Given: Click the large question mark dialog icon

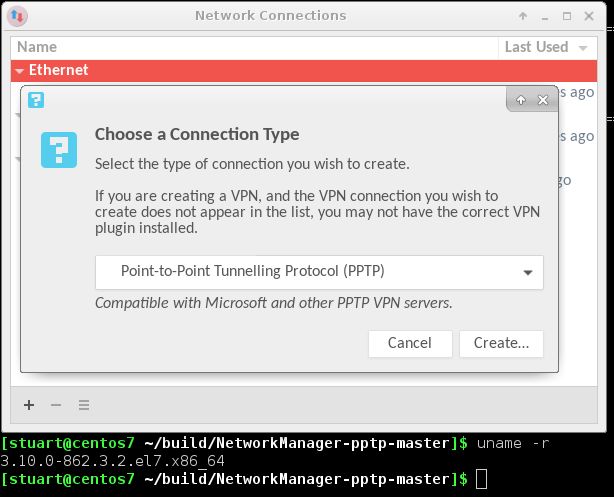Looking at the screenshot, I should [59, 150].
